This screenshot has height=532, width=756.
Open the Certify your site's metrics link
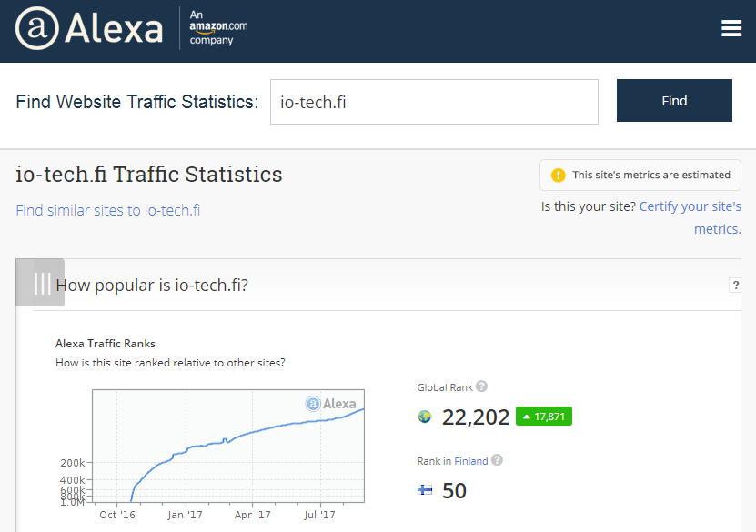pyautogui.click(x=690, y=217)
